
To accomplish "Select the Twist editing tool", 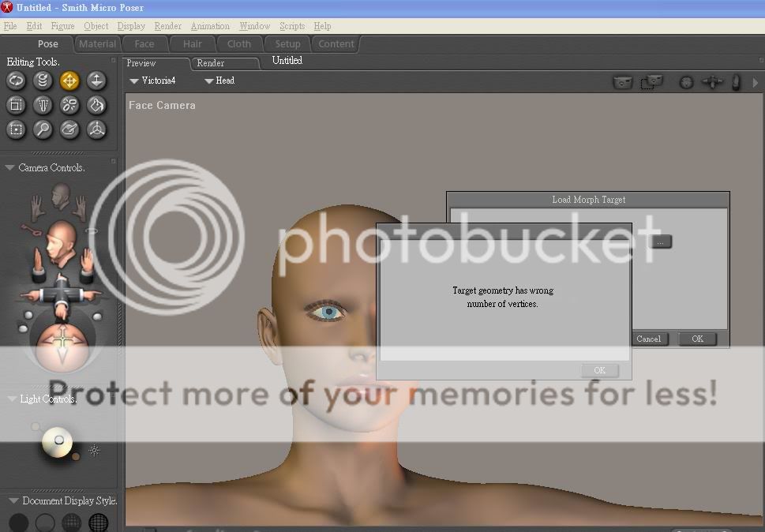I will [43, 81].
